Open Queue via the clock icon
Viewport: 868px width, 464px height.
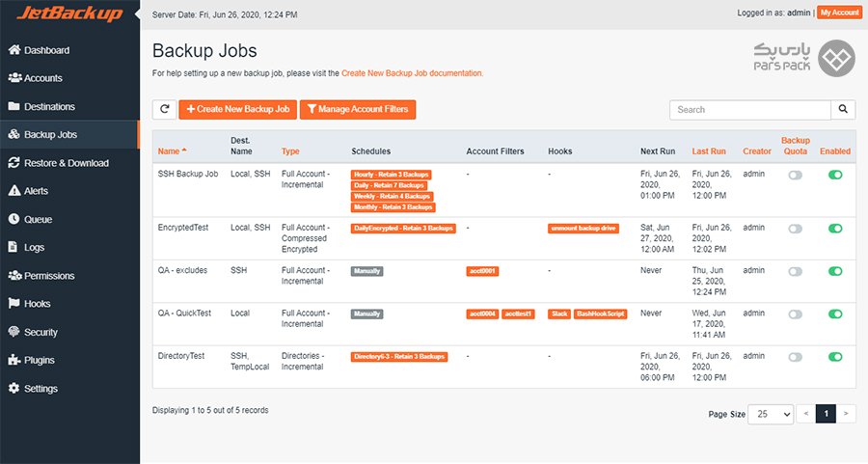coord(14,219)
